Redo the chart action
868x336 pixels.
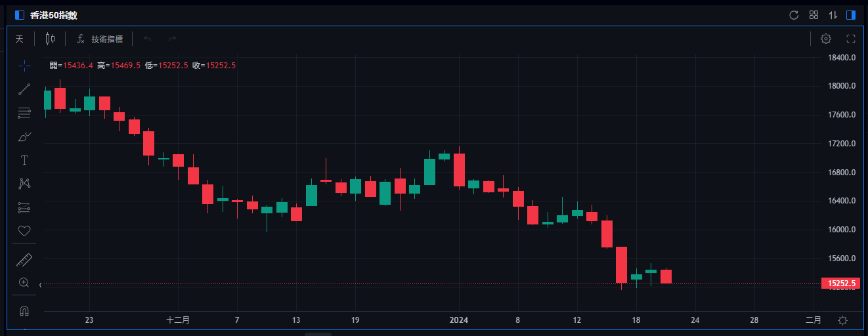172,39
